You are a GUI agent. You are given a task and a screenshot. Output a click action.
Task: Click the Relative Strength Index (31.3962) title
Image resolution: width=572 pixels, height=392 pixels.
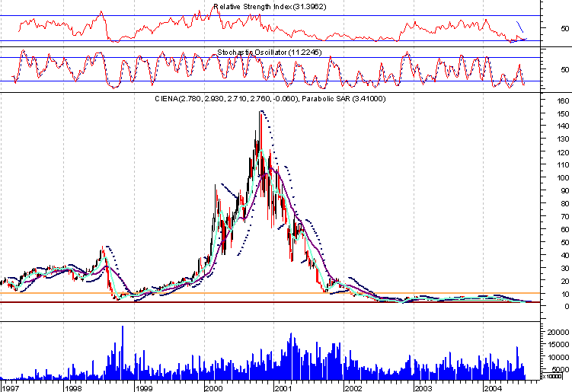click(x=270, y=7)
